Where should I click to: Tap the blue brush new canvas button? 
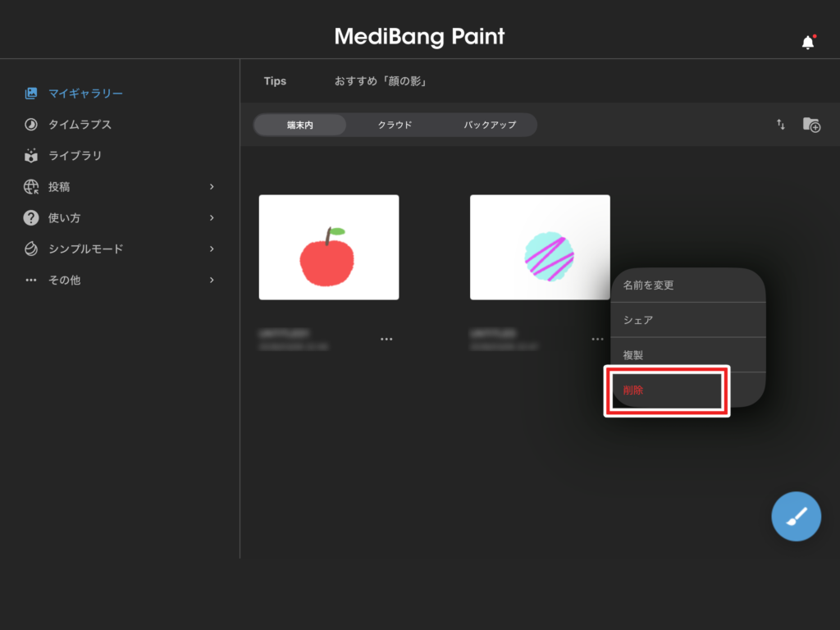pos(796,517)
